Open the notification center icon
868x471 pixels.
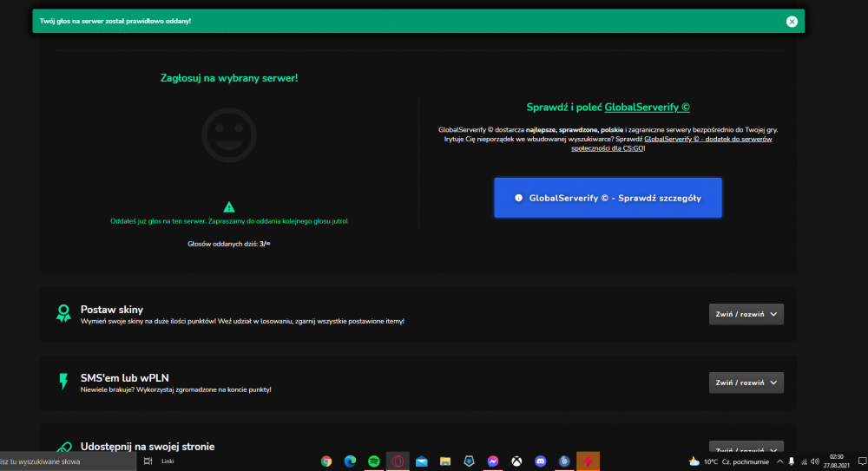pyautogui.click(x=861, y=461)
